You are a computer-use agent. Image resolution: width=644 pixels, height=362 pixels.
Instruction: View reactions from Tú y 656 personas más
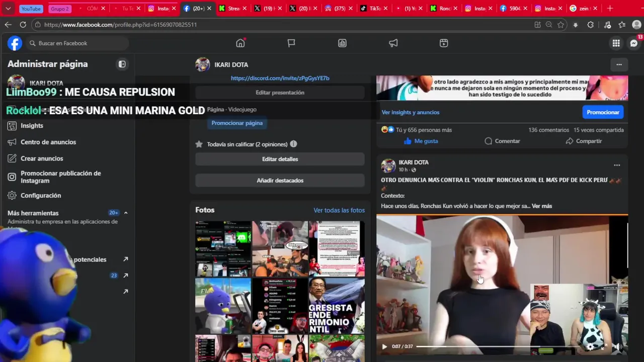(x=424, y=130)
